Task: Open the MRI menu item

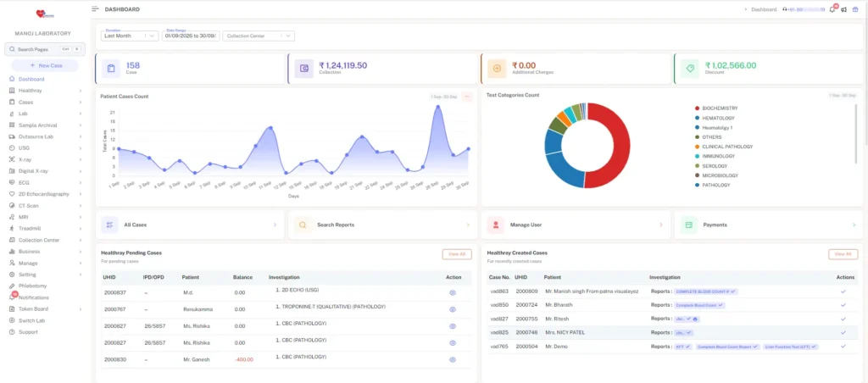Action: [46, 217]
